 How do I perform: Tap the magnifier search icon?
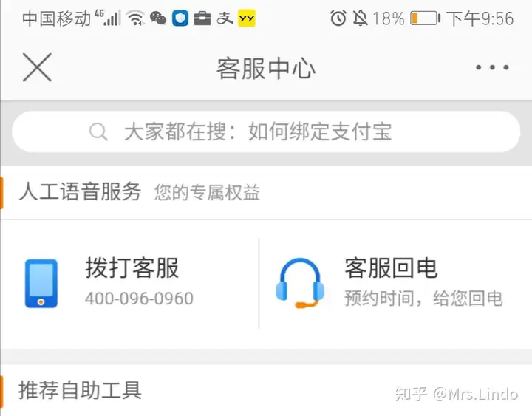[x=98, y=132]
